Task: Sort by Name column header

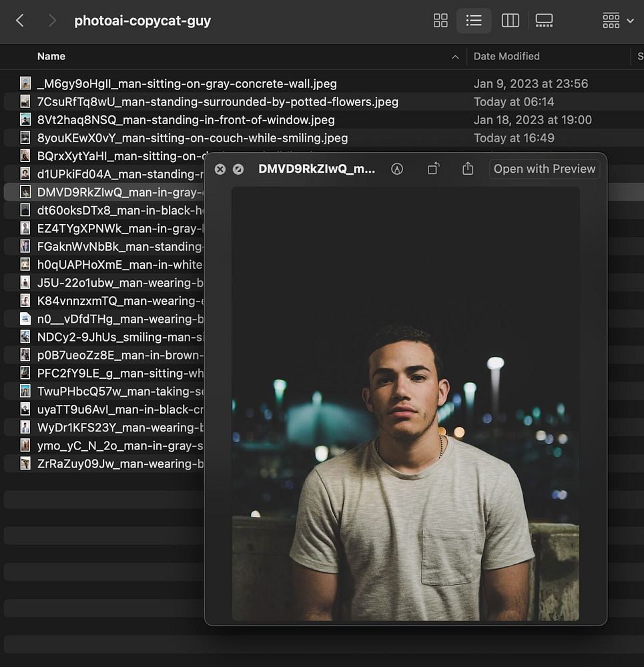Action: tap(51, 56)
